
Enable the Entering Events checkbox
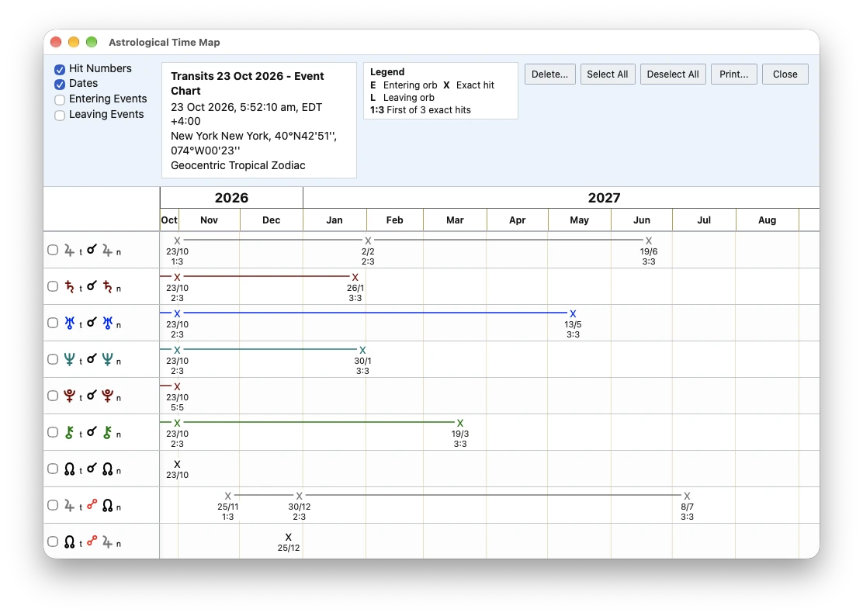[60, 99]
